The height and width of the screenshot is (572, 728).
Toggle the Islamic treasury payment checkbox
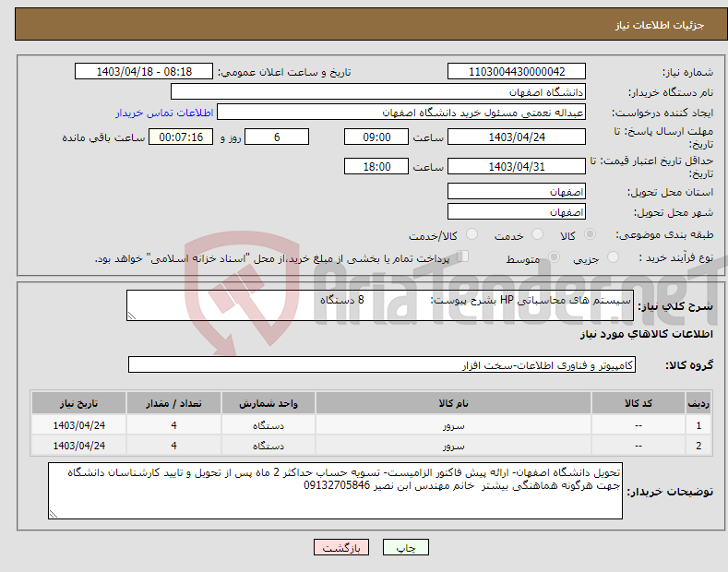[463, 256]
